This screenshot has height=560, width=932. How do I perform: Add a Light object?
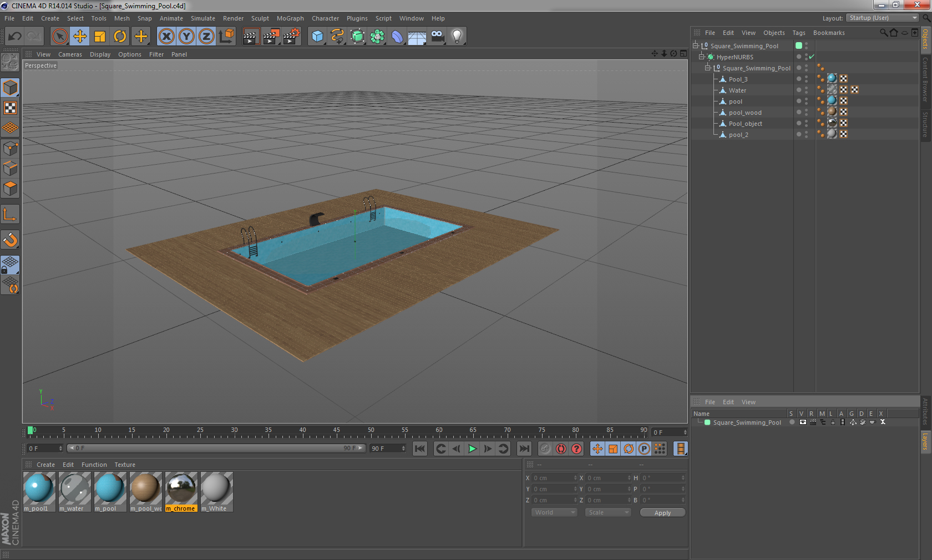457,37
